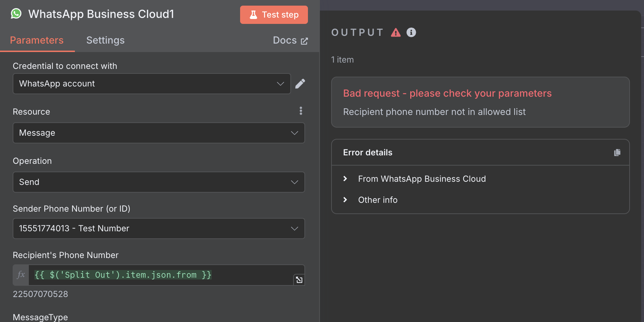
Task: Open the Resource dropdown showing Message
Action: [x=159, y=133]
